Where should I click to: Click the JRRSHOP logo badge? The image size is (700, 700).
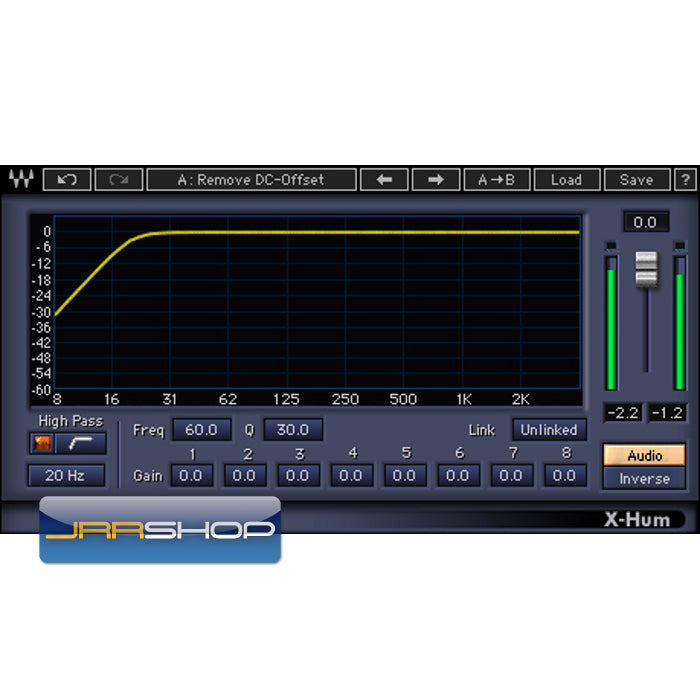(x=160, y=529)
